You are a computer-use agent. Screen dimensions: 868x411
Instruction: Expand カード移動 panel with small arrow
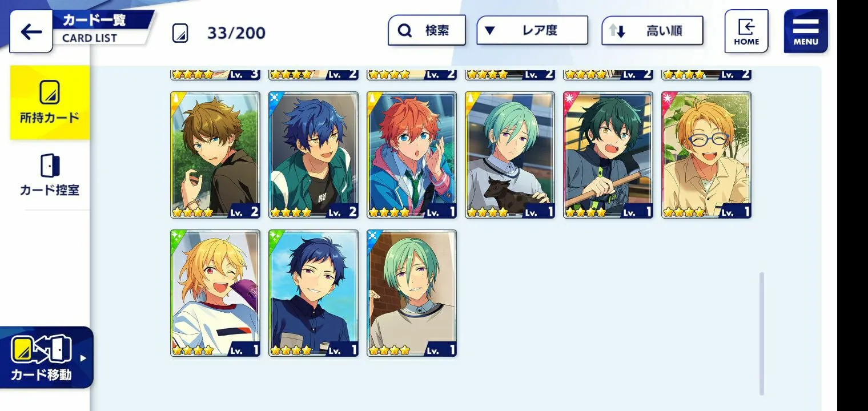pyautogui.click(x=83, y=358)
